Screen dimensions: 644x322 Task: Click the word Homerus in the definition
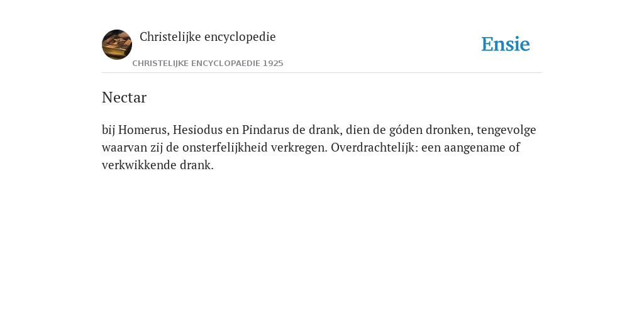144,130
